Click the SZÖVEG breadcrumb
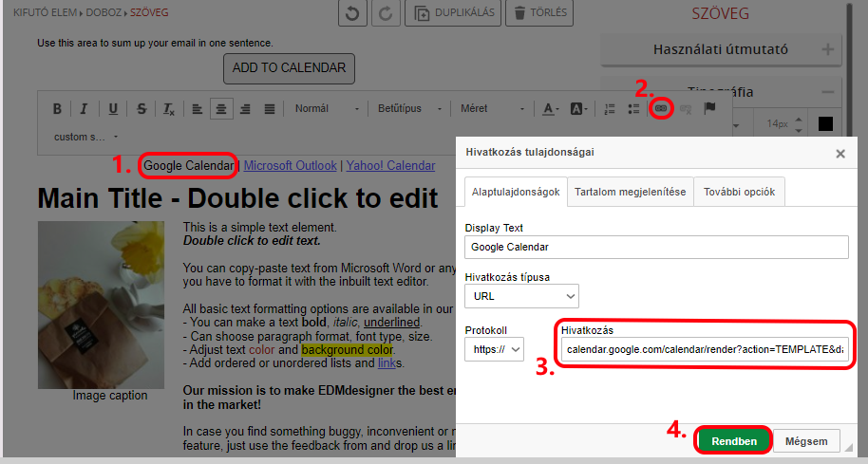The height and width of the screenshot is (464, 868). (x=149, y=12)
